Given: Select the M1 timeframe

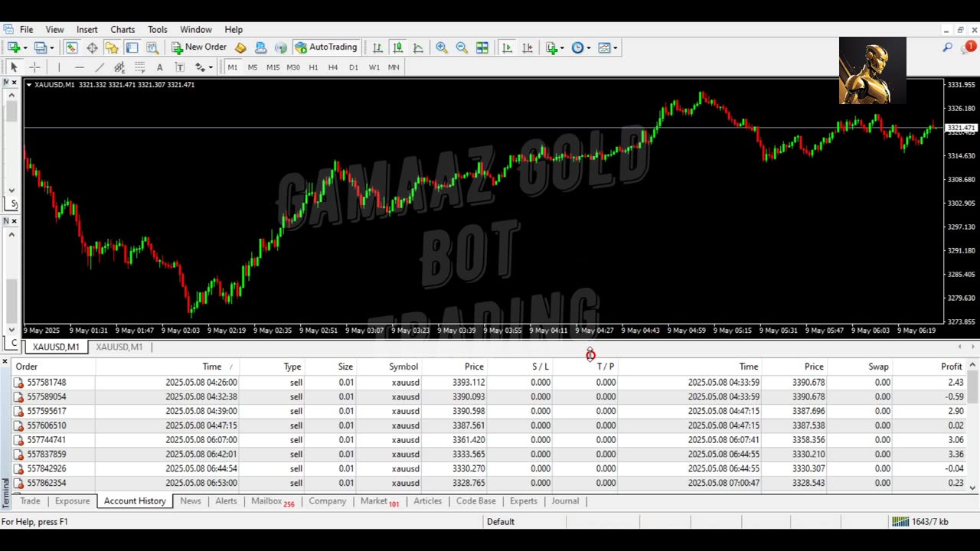Looking at the screenshot, I should [233, 67].
